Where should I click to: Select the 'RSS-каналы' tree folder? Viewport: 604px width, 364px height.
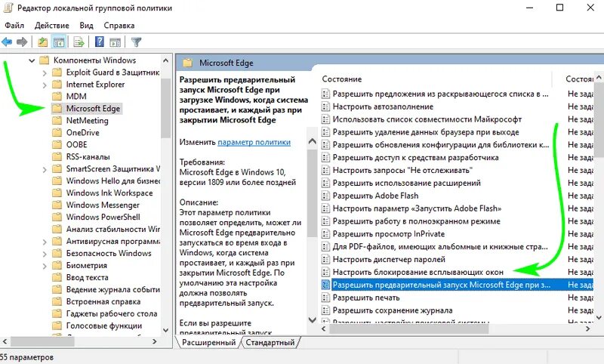point(88,157)
